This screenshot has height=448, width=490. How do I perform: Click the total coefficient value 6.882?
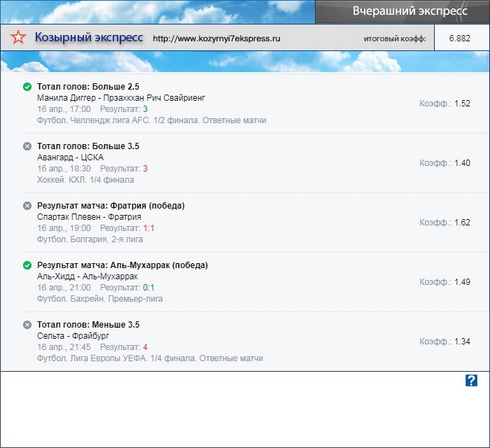(x=460, y=38)
